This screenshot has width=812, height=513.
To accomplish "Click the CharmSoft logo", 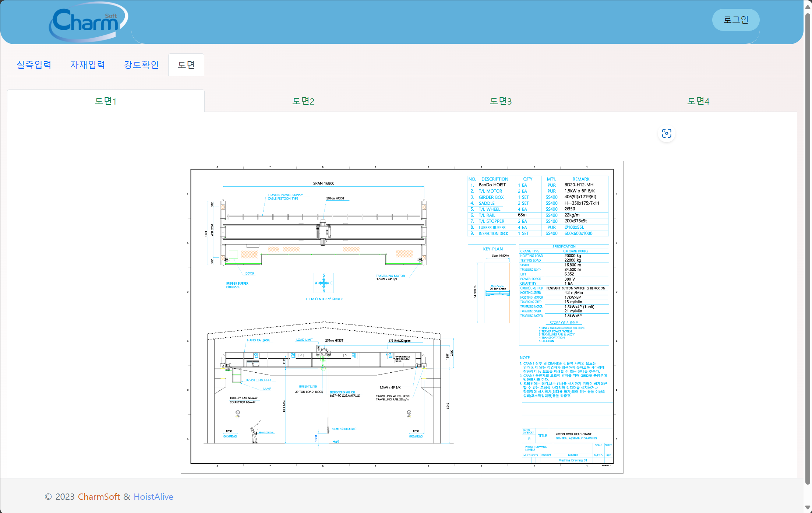I will 88,21.
